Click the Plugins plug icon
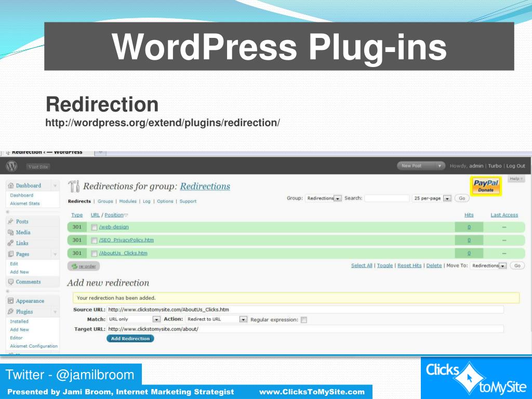 tap(10, 312)
